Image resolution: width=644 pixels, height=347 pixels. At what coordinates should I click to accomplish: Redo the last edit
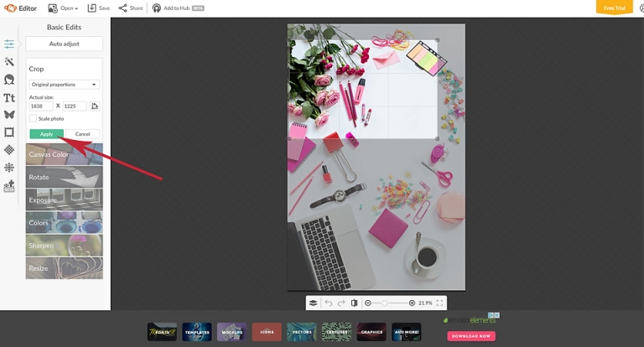click(x=341, y=303)
